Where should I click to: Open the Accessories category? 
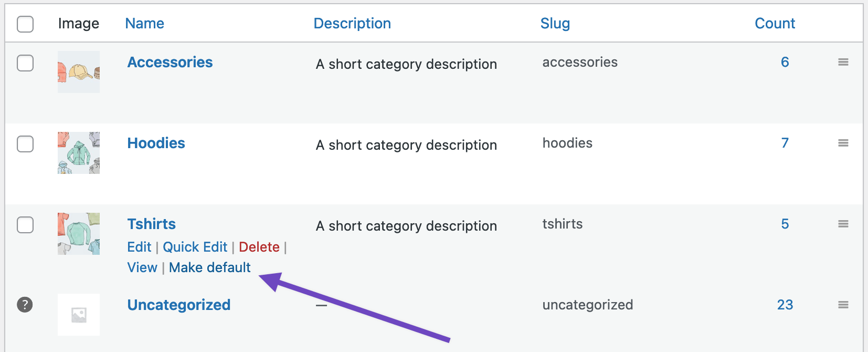[x=170, y=62]
